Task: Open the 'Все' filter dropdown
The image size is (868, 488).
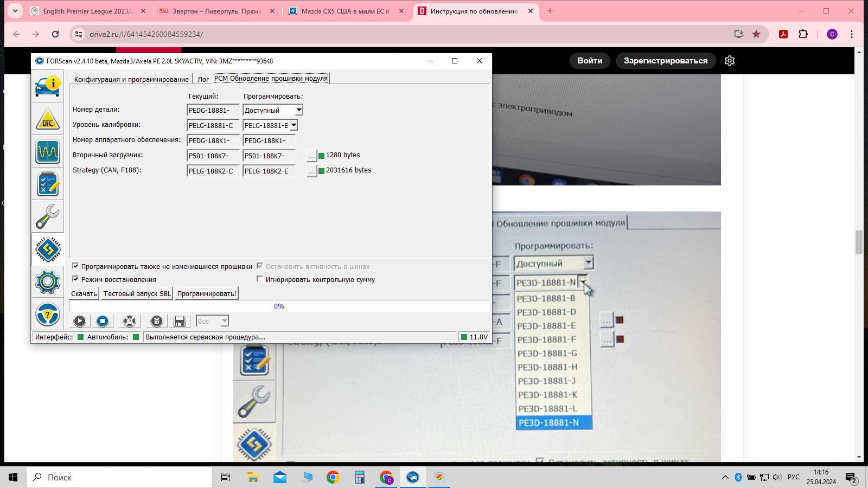Action: (x=224, y=322)
